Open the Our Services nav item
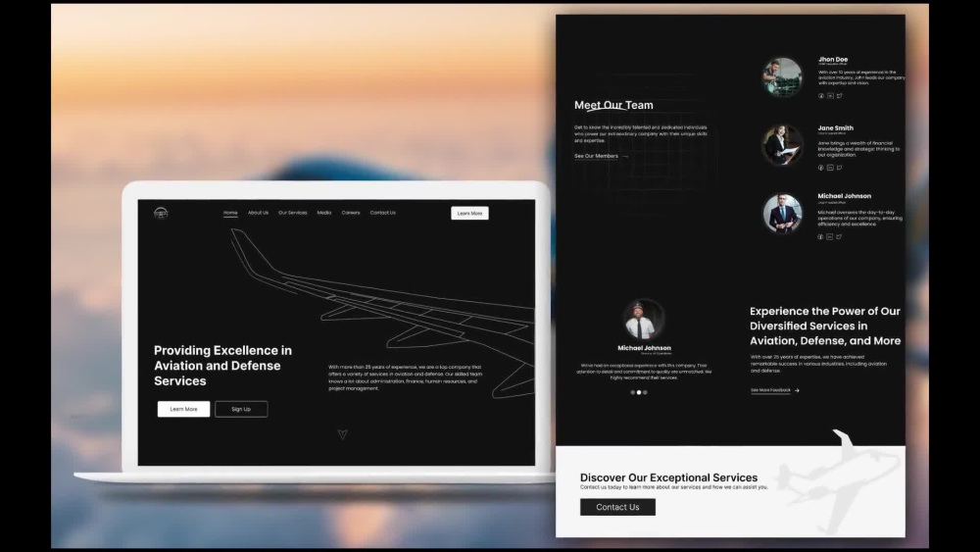Screen dimensions: 980x552 pos(292,213)
